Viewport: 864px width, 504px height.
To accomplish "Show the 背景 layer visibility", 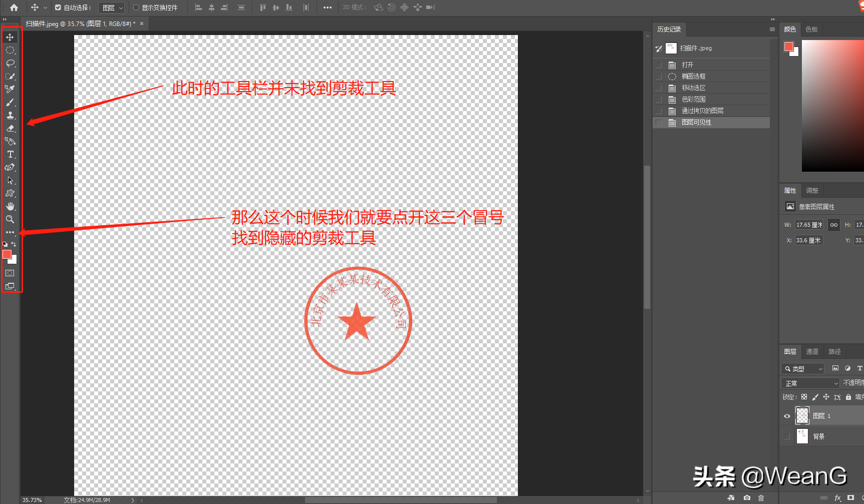I will [x=787, y=436].
